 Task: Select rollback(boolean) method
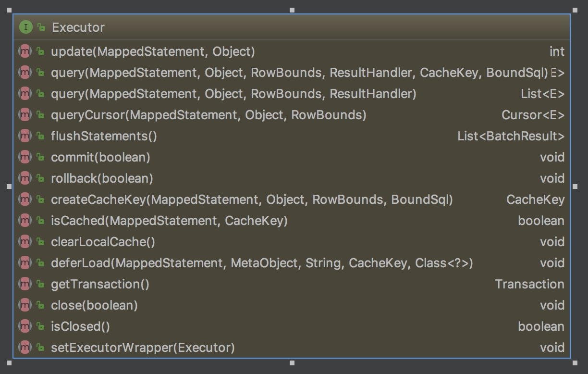click(x=102, y=178)
